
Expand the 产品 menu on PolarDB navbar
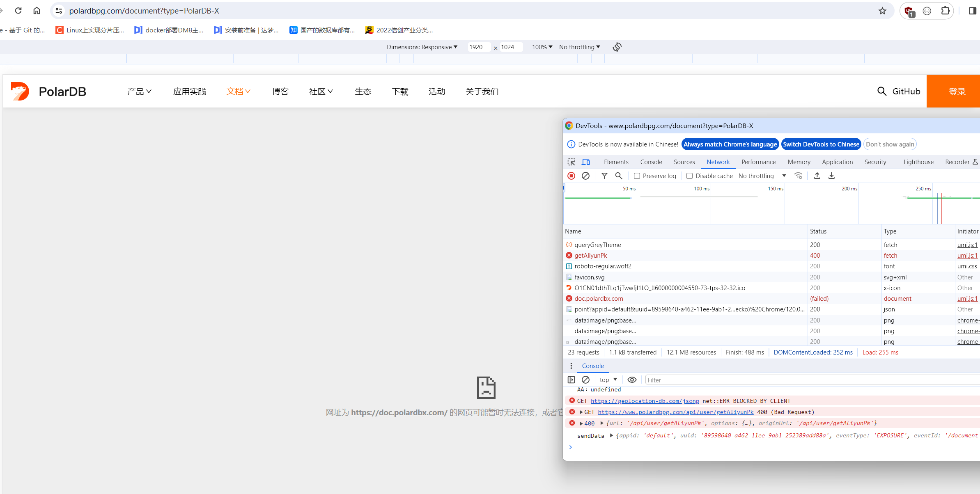[x=139, y=91]
